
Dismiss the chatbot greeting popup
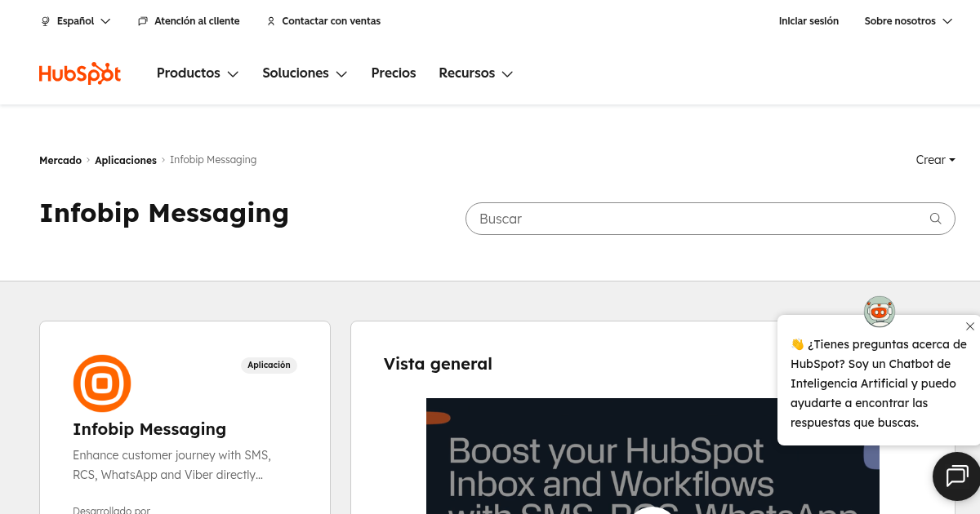(x=969, y=326)
